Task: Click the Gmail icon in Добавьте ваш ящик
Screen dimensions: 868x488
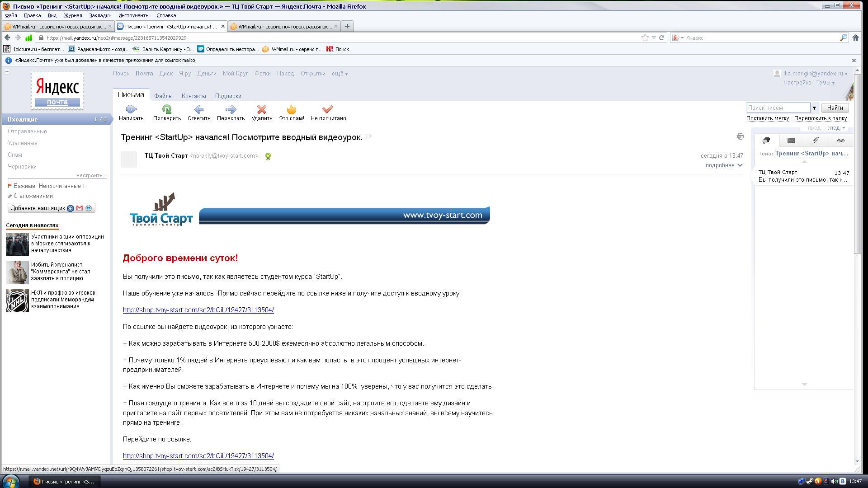Action: (80, 208)
